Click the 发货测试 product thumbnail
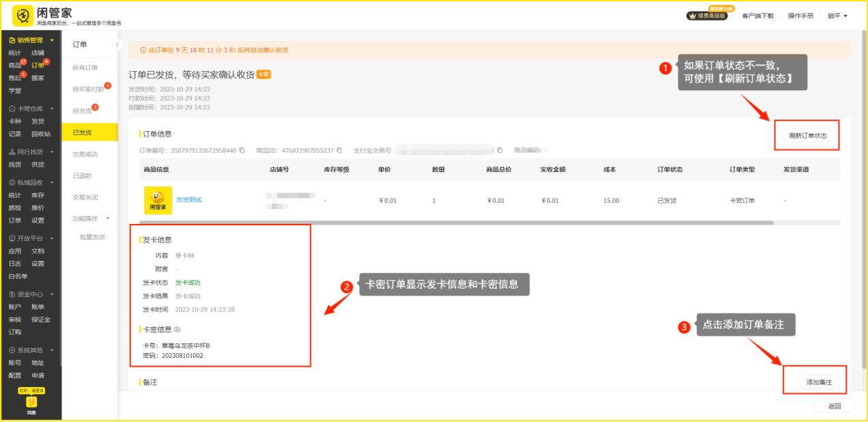The width and height of the screenshot is (868, 422). (158, 200)
